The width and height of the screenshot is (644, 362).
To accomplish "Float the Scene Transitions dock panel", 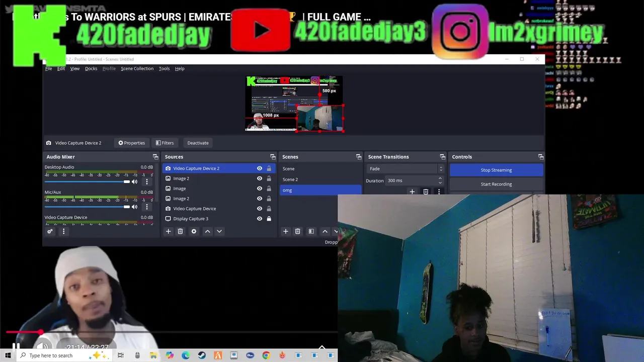I will click(x=442, y=157).
